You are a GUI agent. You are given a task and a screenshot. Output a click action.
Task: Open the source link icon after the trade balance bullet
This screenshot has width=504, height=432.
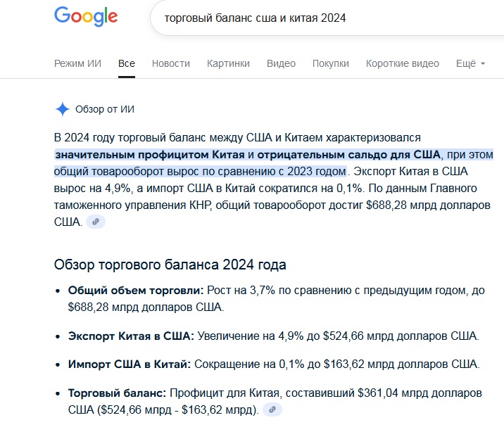pos(272,409)
